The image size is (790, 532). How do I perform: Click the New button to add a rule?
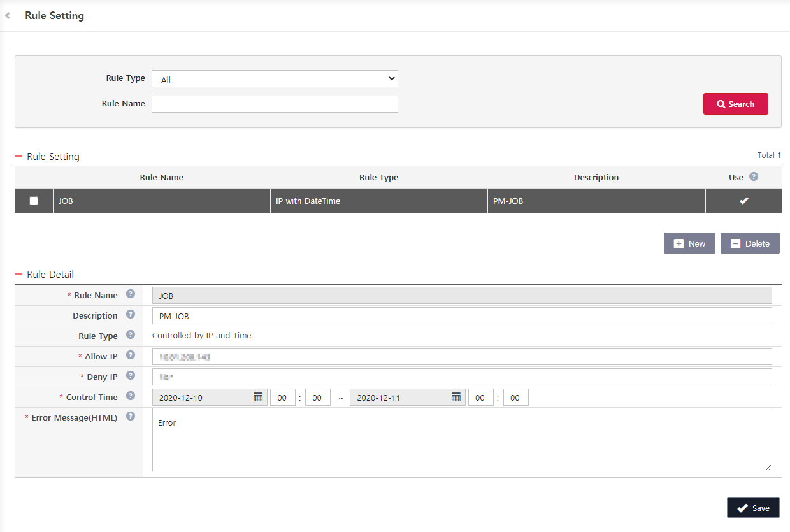coord(689,243)
